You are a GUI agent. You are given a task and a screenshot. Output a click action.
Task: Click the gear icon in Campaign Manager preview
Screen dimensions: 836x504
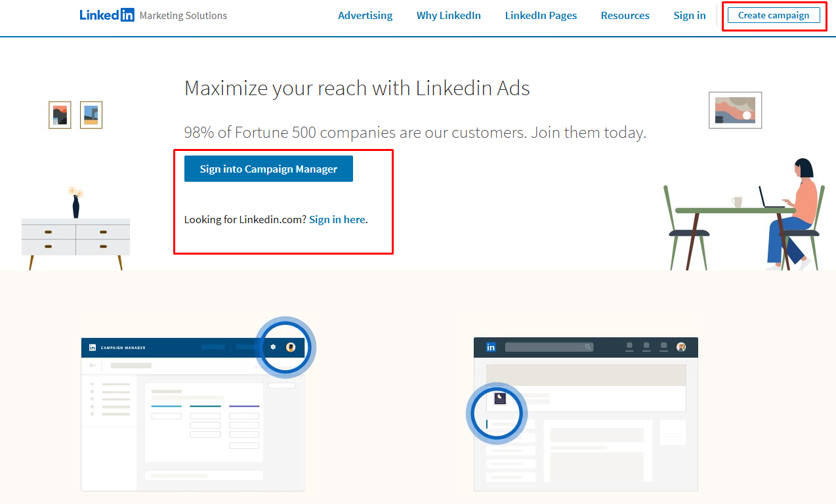click(274, 347)
